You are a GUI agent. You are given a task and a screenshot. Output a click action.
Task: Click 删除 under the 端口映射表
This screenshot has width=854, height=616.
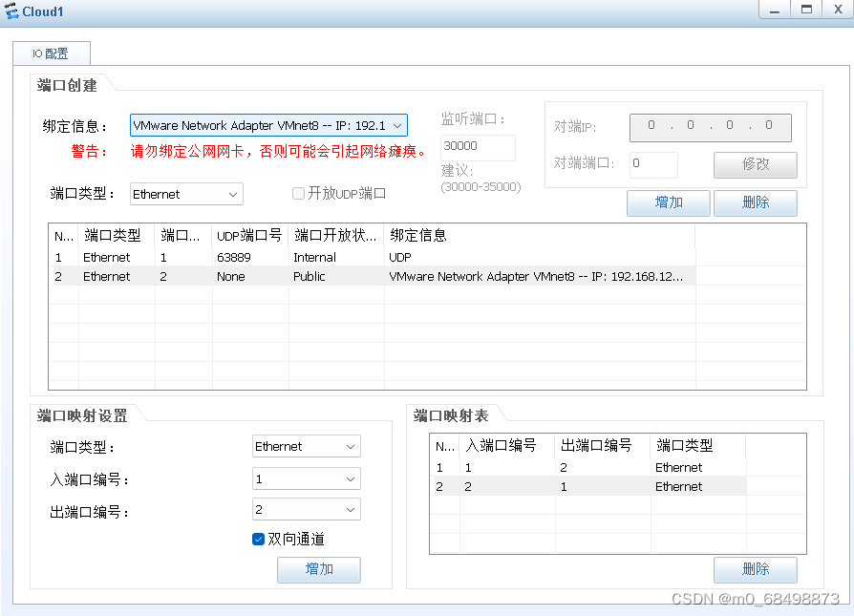click(x=755, y=569)
